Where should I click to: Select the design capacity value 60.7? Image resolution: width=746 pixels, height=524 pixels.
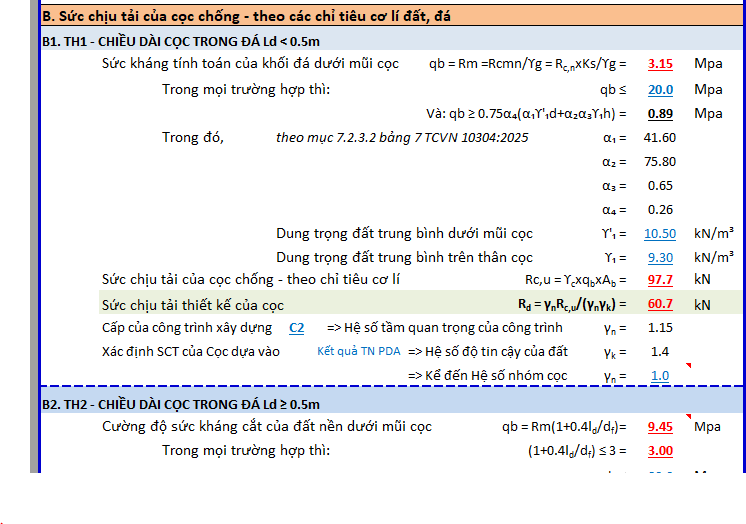pyautogui.click(x=660, y=304)
